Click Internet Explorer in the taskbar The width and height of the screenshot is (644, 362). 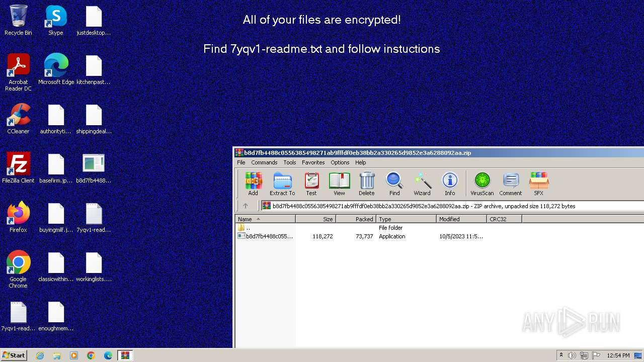[x=40, y=355]
